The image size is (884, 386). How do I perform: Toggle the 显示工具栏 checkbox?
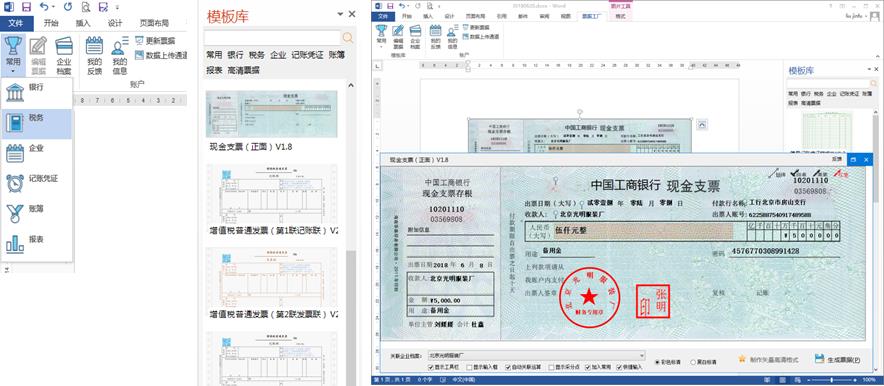click(x=431, y=367)
